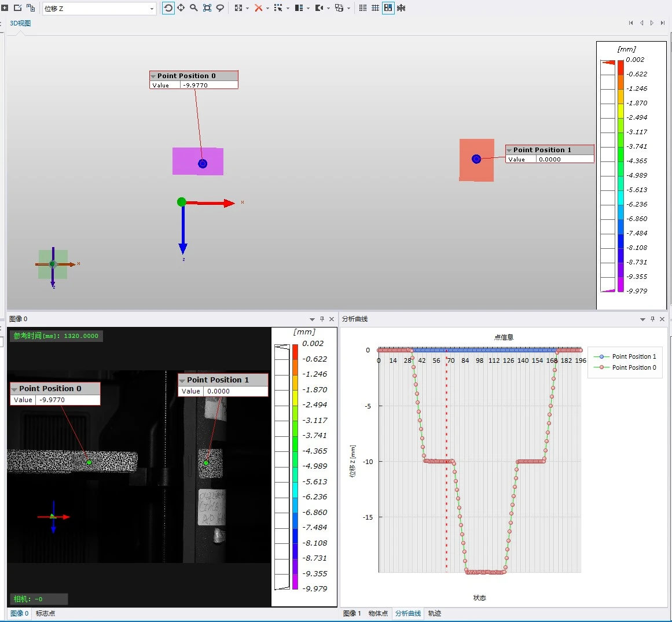Open the 分析曲线 panel options dropdown arrow
The height and width of the screenshot is (622, 672).
(x=642, y=319)
